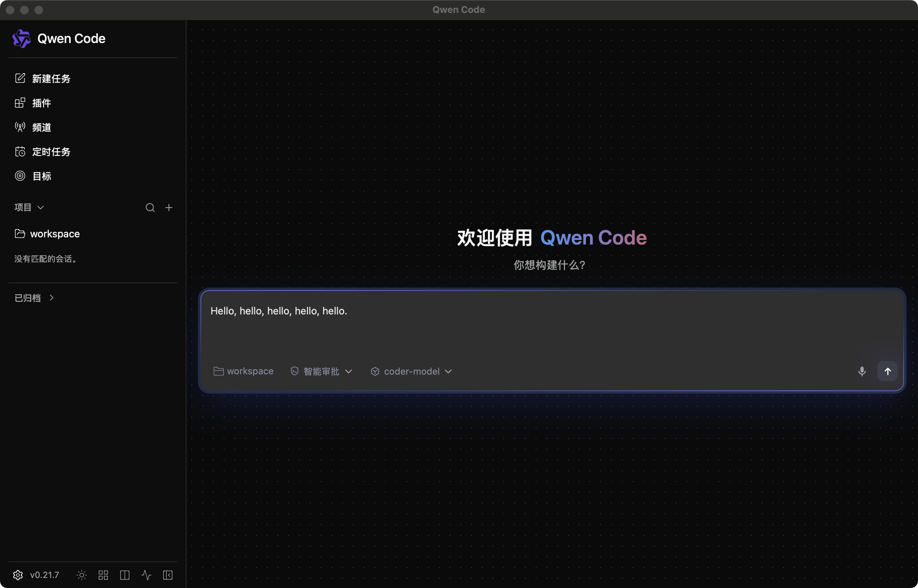Screen dimensions: 918x588
Task: Start voice input with the microphone icon
Action: (x=862, y=371)
